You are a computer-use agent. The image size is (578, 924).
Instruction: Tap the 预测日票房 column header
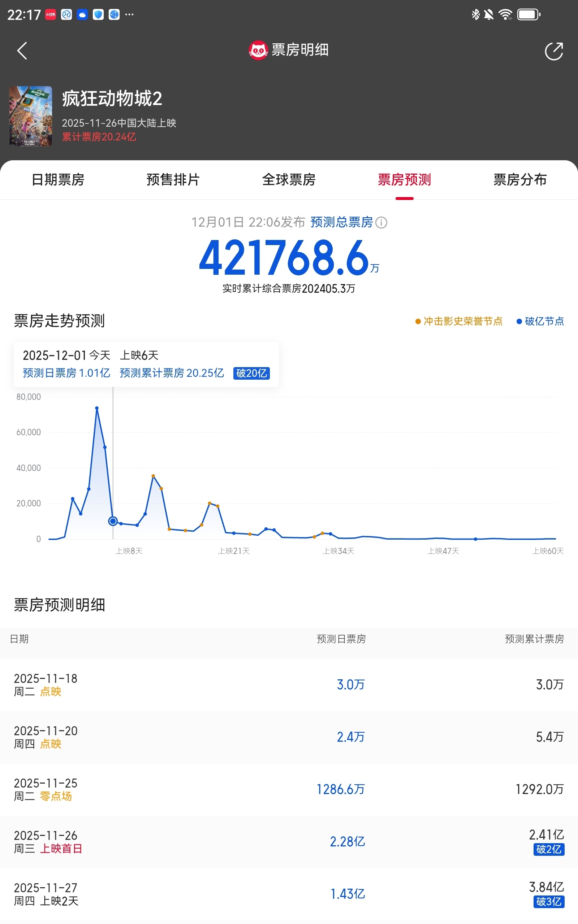(341, 639)
